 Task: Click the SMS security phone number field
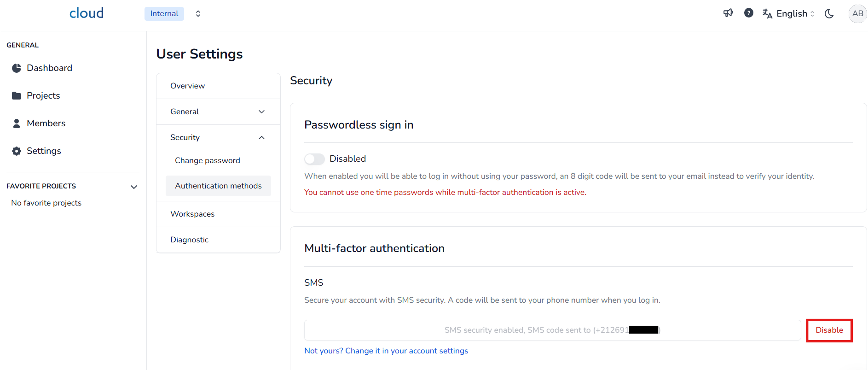point(552,330)
